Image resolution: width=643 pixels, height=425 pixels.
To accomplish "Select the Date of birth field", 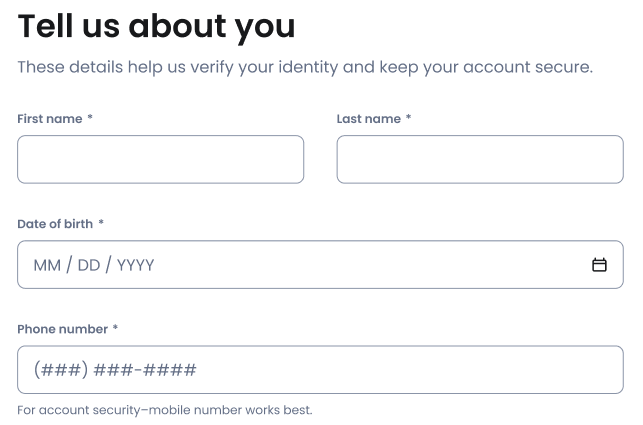I will [300, 265].
